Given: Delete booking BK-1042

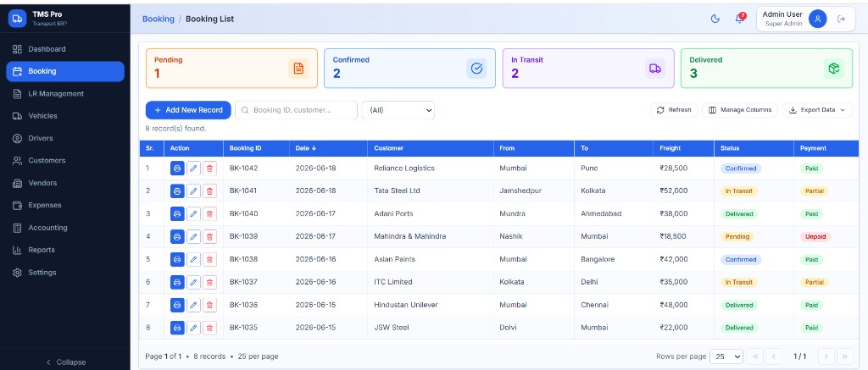Looking at the screenshot, I should [x=209, y=168].
